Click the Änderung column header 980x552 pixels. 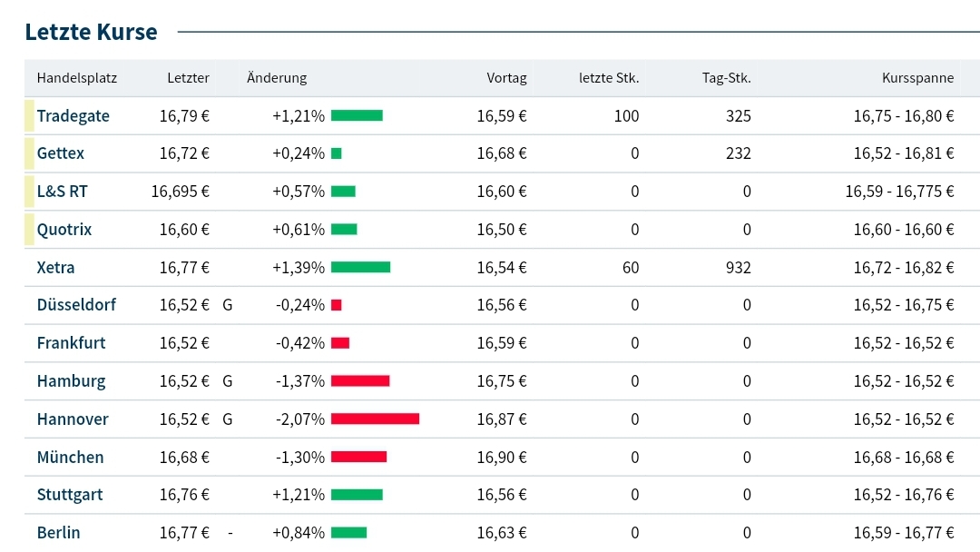point(277,78)
